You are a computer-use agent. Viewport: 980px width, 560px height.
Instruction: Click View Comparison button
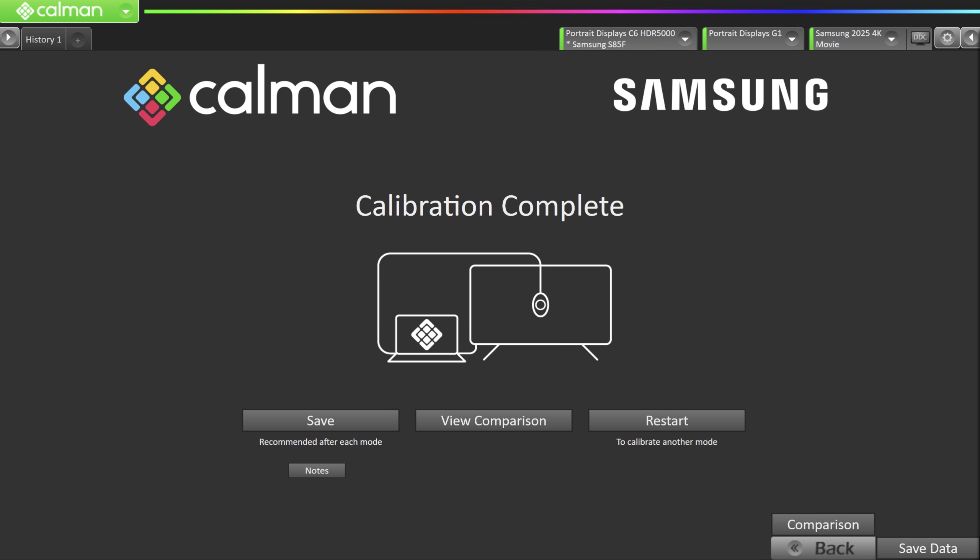pyautogui.click(x=493, y=421)
